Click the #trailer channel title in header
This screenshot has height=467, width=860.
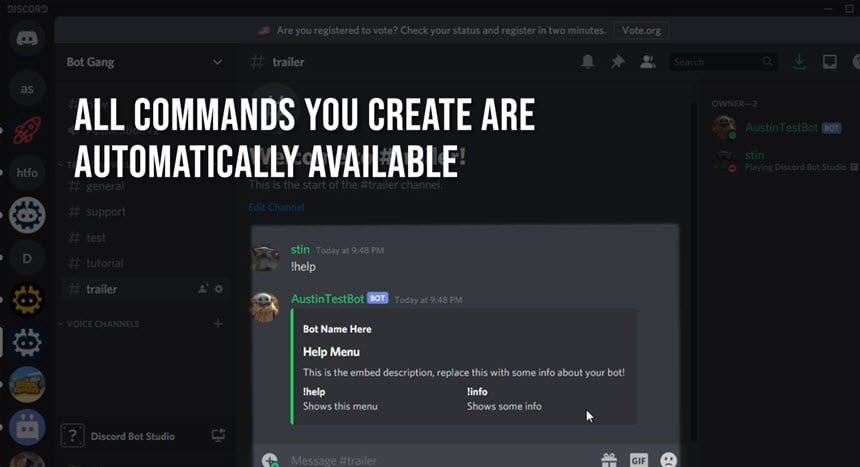(288, 62)
